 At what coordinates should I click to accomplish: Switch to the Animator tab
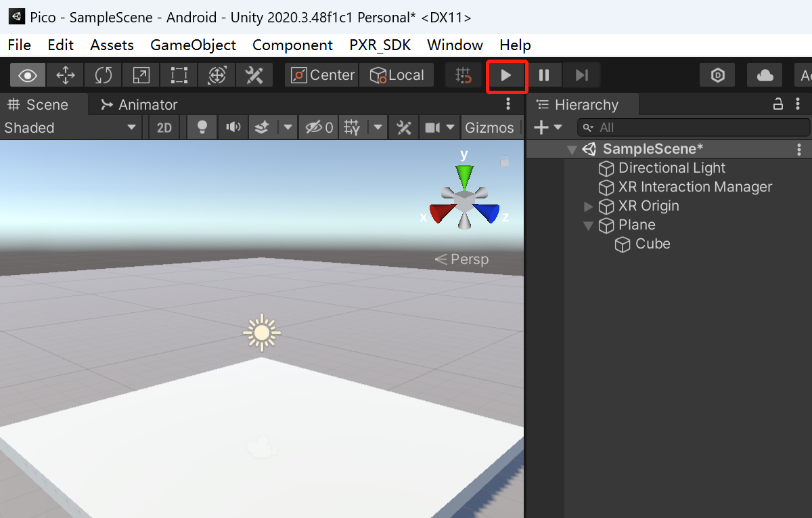[x=139, y=104]
